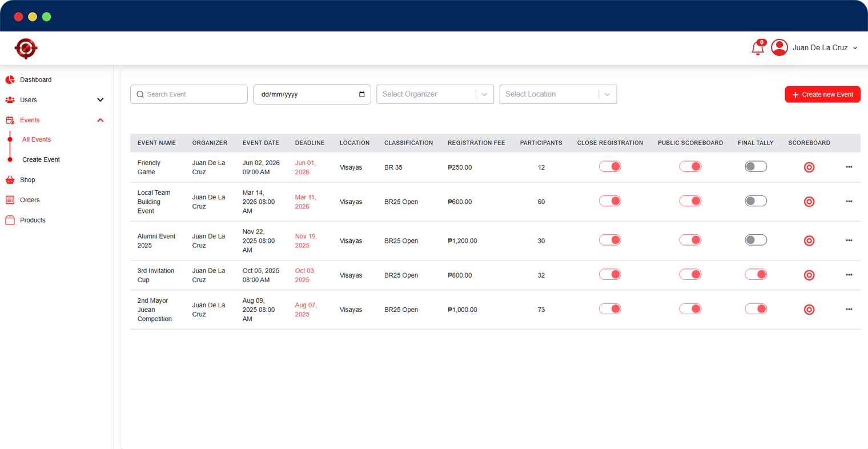Click the deadline Oct 03, 2025
The height and width of the screenshot is (449, 868).
[x=305, y=275]
